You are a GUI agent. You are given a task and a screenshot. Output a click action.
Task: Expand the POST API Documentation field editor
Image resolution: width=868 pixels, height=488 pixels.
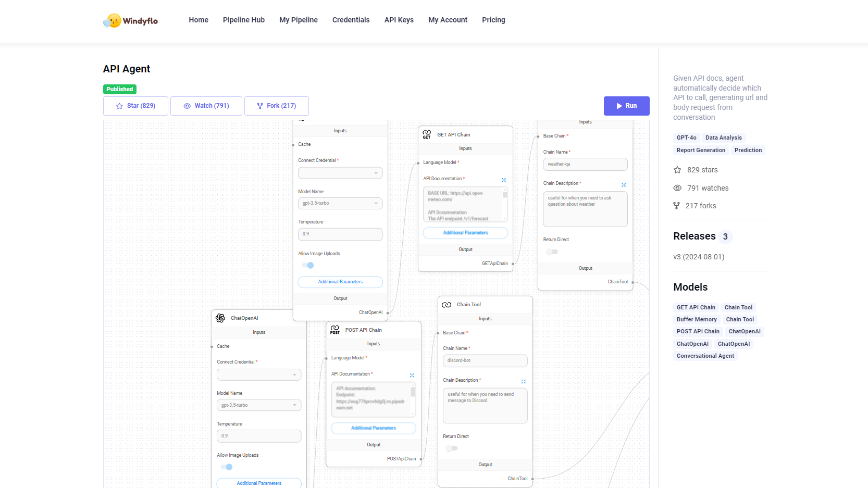pyautogui.click(x=412, y=376)
